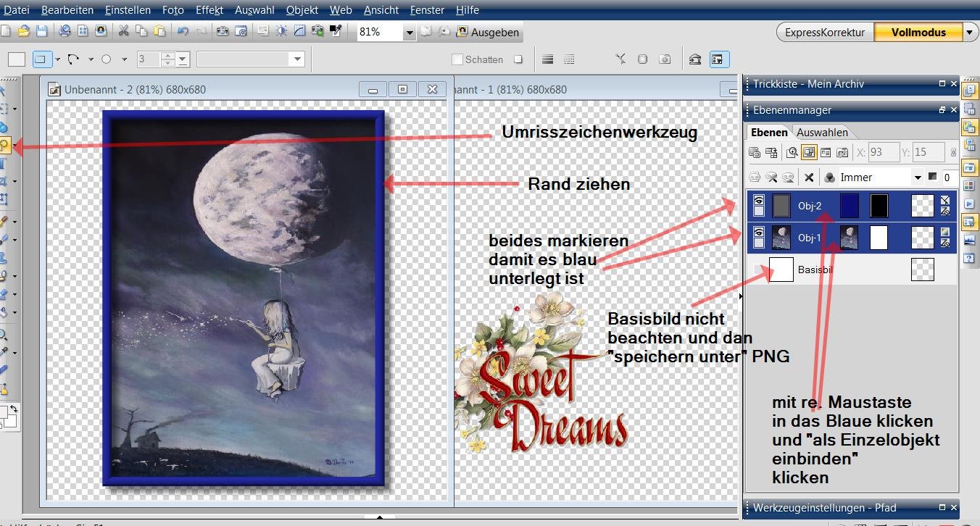Viewport: 980px width, 526px height.
Task: Click the first icon in the Ebenen toolbar
Action: (755, 152)
